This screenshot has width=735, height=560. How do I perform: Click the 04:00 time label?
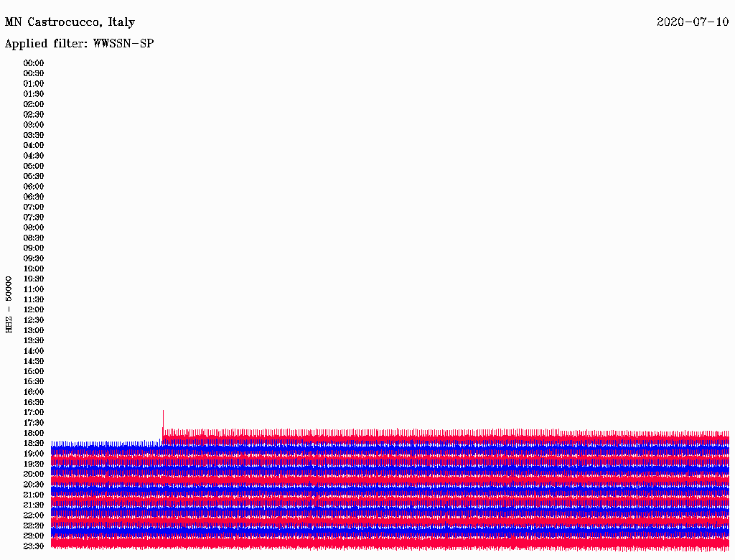pyautogui.click(x=34, y=146)
